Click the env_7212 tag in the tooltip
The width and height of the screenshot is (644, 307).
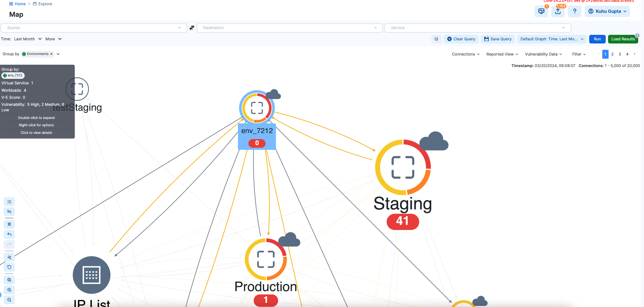coord(13,75)
